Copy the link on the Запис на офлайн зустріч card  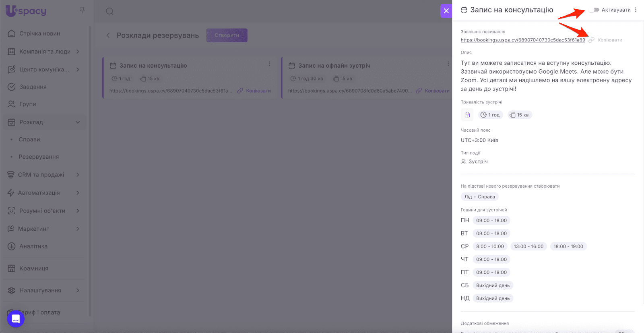point(433,91)
